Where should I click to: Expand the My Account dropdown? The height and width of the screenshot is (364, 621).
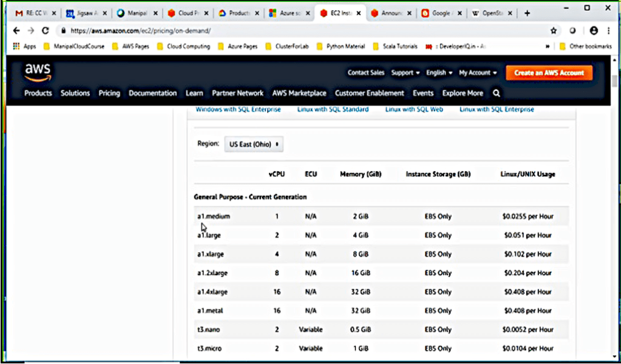tap(478, 73)
